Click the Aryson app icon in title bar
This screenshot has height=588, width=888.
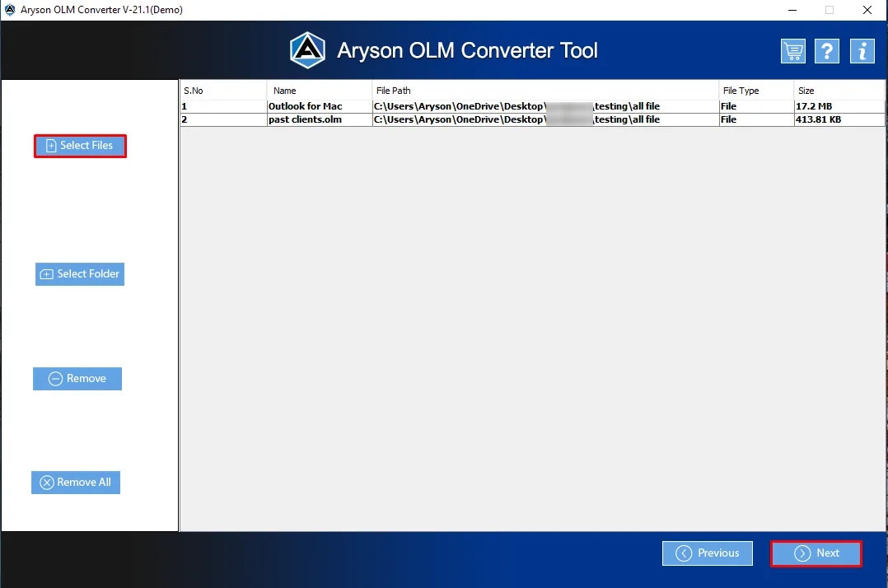(10, 10)
